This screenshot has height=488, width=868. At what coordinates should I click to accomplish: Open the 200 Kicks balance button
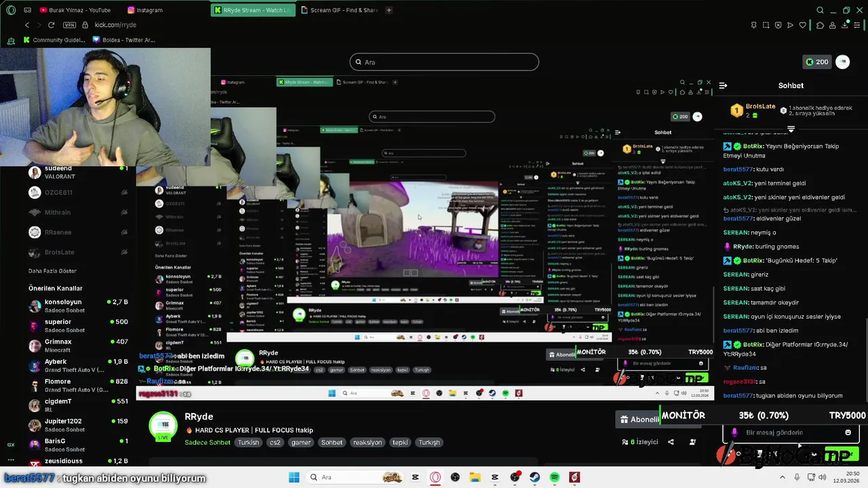[816, 62]
